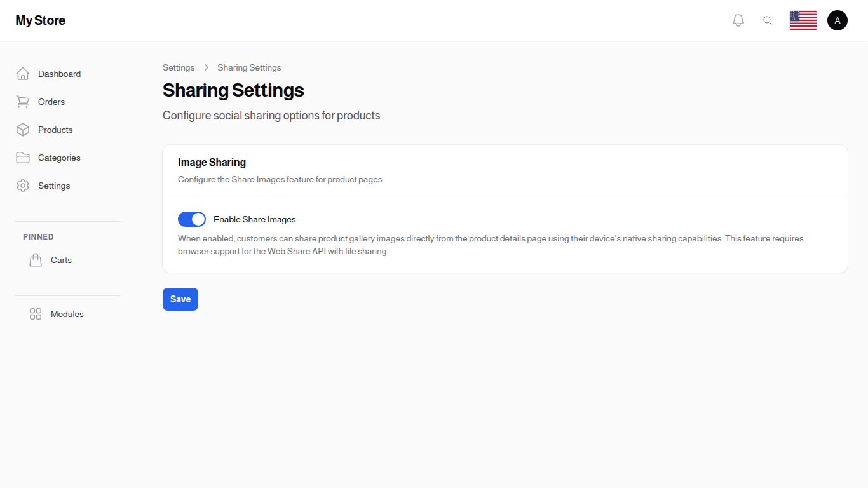Click the search magnifier icon
868x488 pixels.
click(768, 20)
